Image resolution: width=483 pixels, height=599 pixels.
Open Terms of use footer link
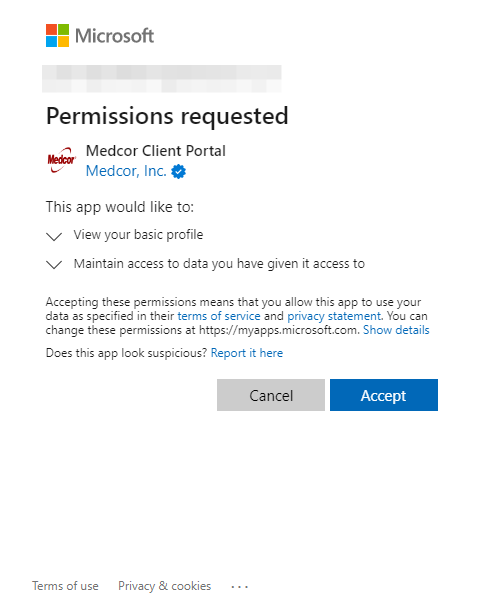[x=65, y=586]
